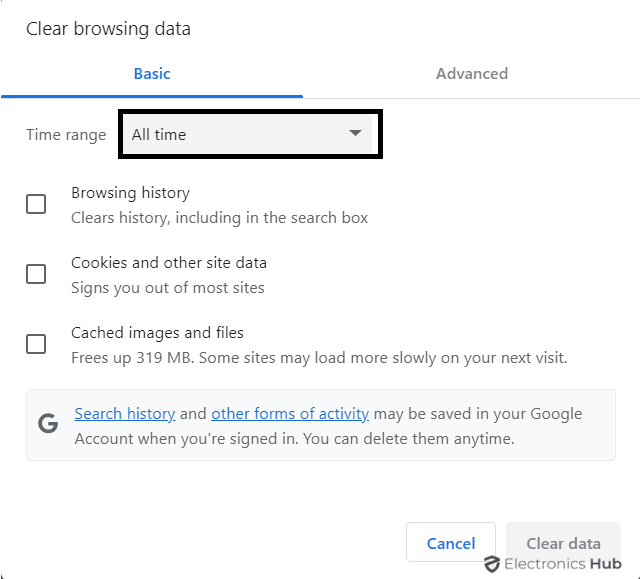Switch to the Basic tab
This screenshot has width=640, height=579.
152,74
